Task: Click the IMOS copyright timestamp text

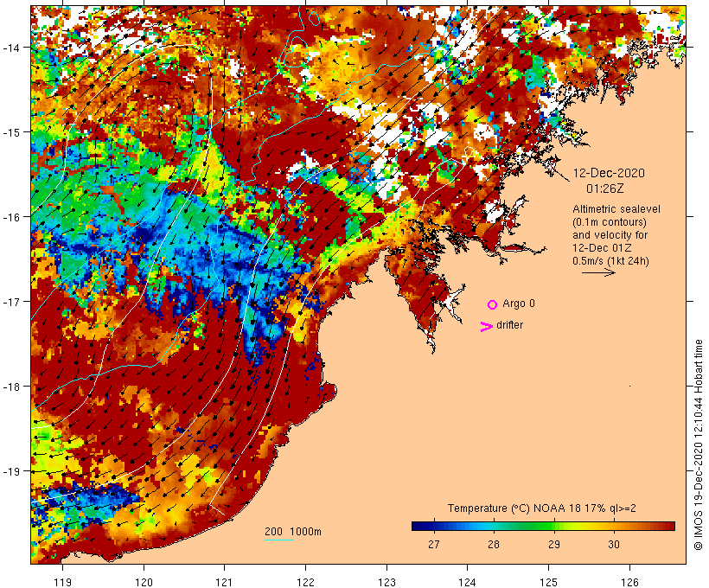Action: click(698, 445)
